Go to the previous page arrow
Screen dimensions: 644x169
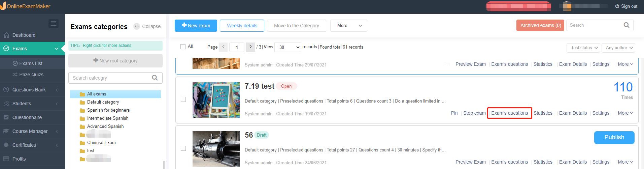pos(223,47)
